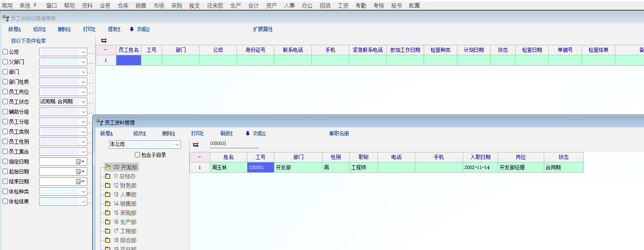Check the 员工状态 filter checkbox
Screen dimensions: 644x250
click(x=5, y=102)
